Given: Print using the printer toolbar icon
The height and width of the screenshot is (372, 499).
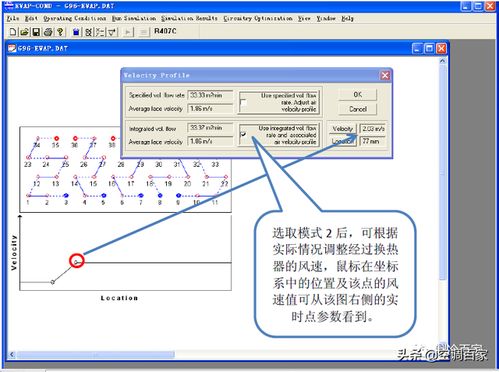Looking at the screenshot, I should [48, 32].
